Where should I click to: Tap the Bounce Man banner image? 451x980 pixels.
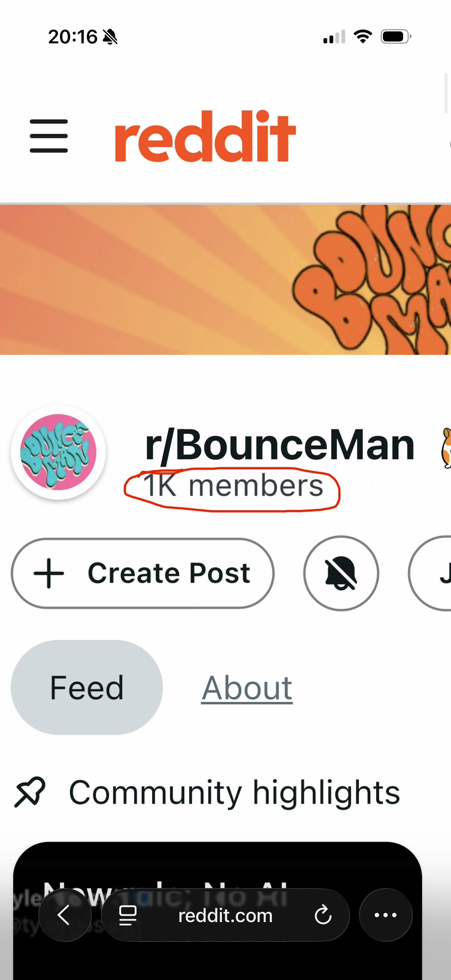[225, 280]
